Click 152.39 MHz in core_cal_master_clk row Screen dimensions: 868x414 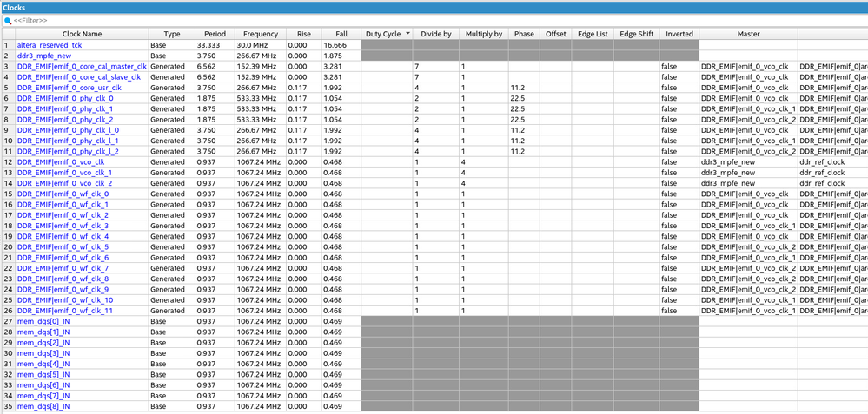pos(261,66)
